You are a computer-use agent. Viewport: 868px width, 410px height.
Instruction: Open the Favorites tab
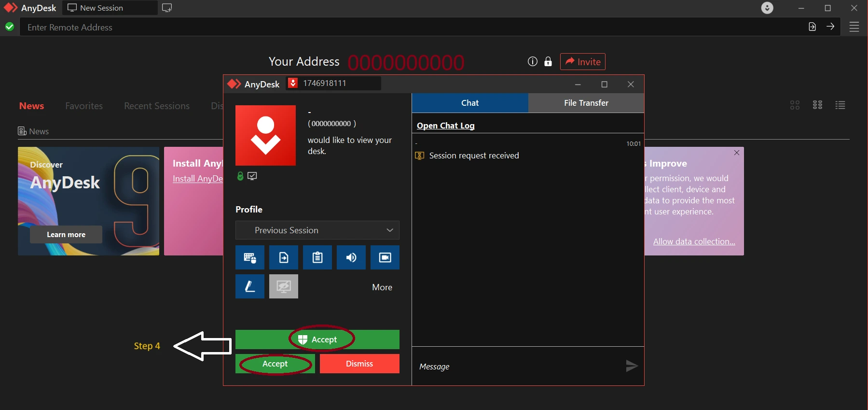click(x=84, y=106)
